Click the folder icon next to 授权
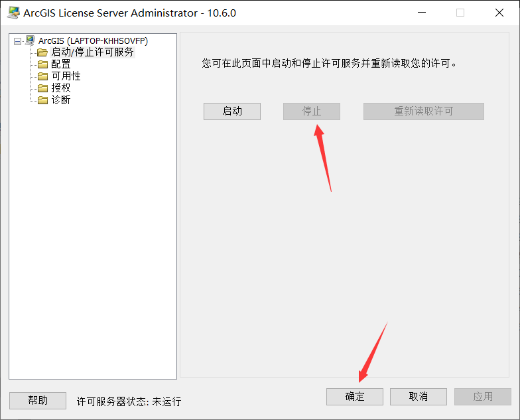Image resolution: width=520 pixels, height=420 pixels. coord(42,88)
